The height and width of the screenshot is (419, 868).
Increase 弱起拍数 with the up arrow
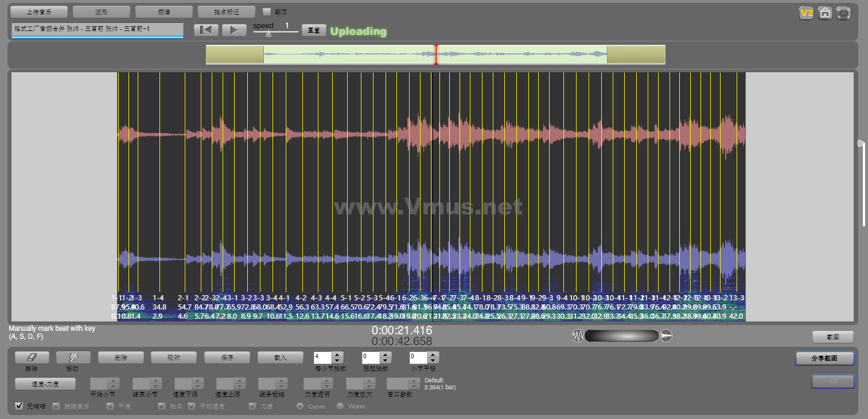pyautogui.click(x=386, y=355)
